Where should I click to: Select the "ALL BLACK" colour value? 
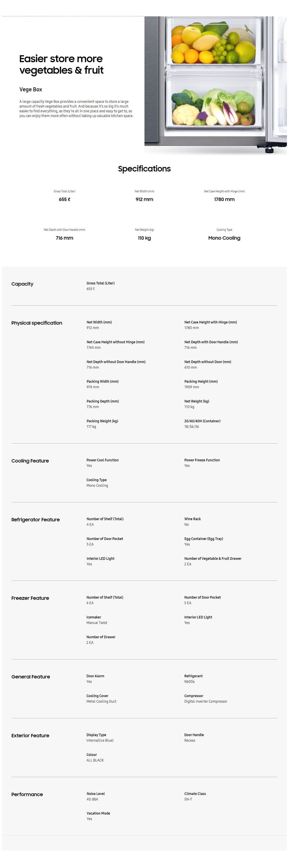coord(95,760)
